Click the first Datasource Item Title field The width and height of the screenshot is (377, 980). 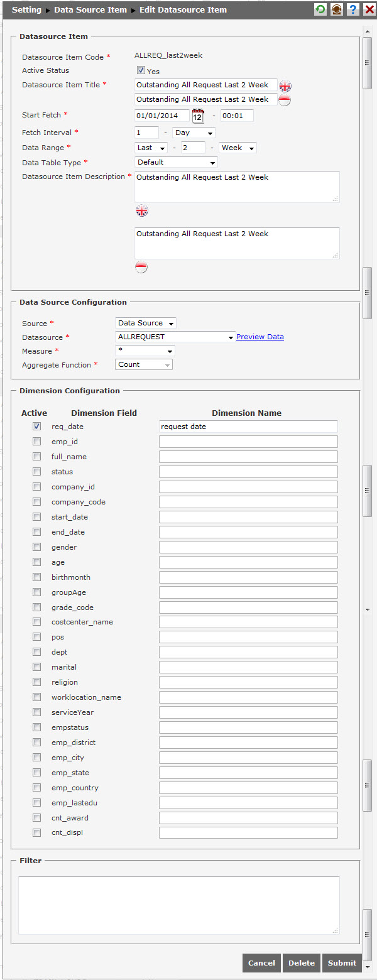205,85
